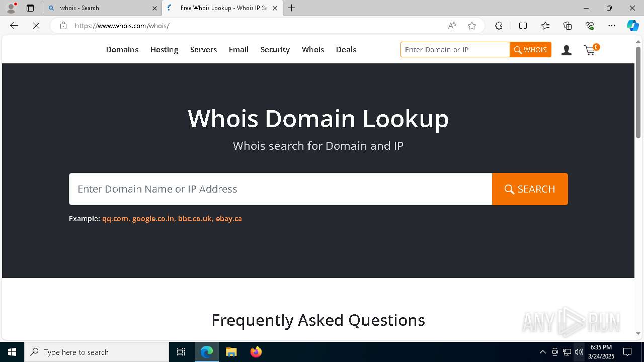This screenshot has height=362, width=644.
Task: Open the Whois menu item
Action: 313,50
